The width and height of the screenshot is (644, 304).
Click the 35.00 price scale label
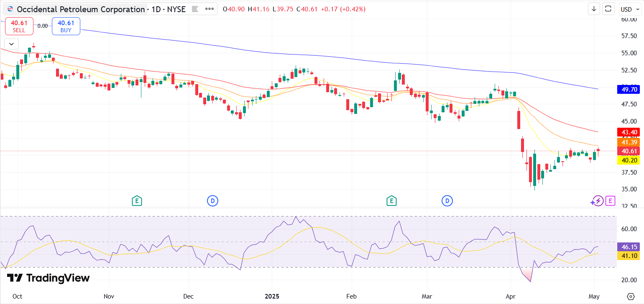click(x=629, y=189)
